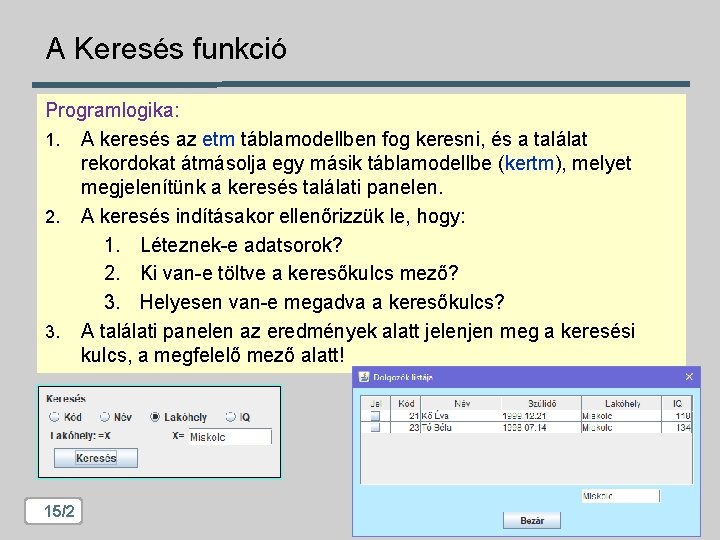Screen dimensions: 720x540
Task: Click the code cell with value 23
Action: pos(405,428)
